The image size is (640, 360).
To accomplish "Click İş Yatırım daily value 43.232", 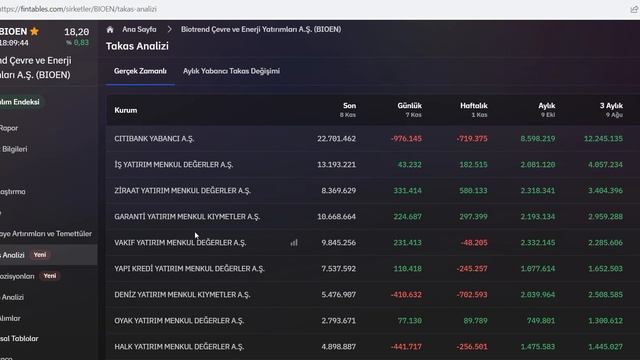I will pyautogui.click(x=409, y=165).
